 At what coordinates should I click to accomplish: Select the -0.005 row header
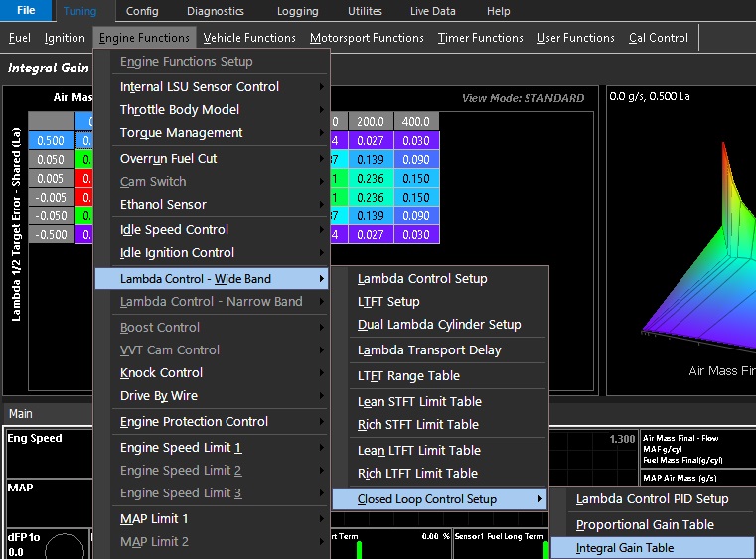(x=51, y=198)
